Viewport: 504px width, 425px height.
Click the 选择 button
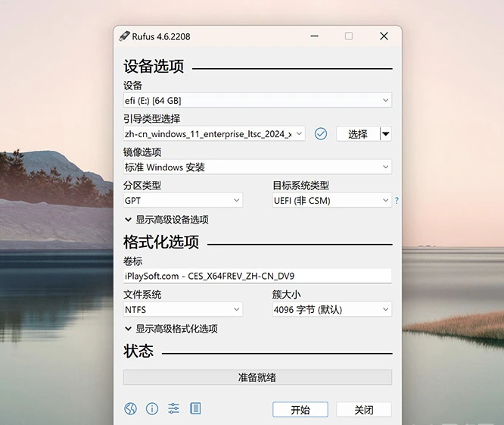(x=358, y=133)
